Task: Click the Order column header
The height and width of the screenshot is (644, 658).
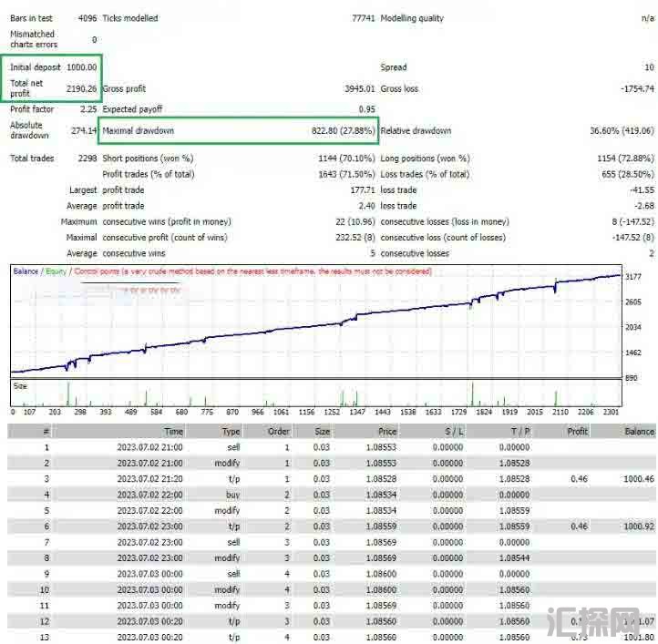Action: point(278,432)
